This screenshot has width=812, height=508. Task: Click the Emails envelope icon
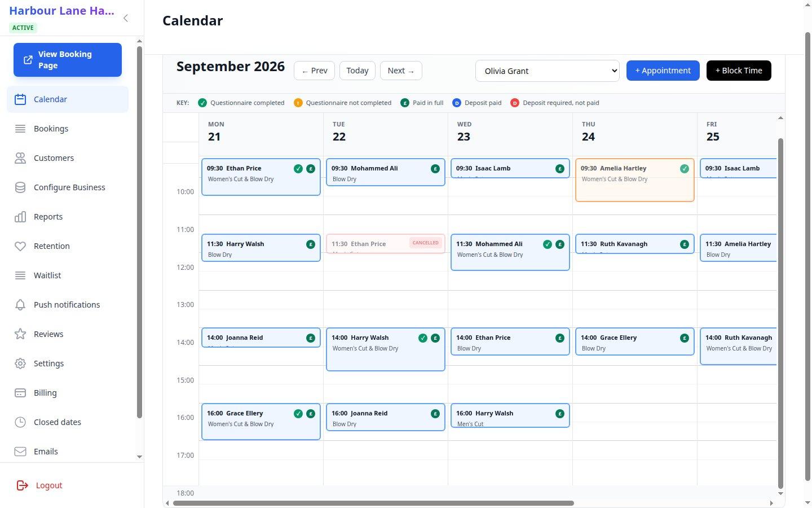click(x=20, y=452)
